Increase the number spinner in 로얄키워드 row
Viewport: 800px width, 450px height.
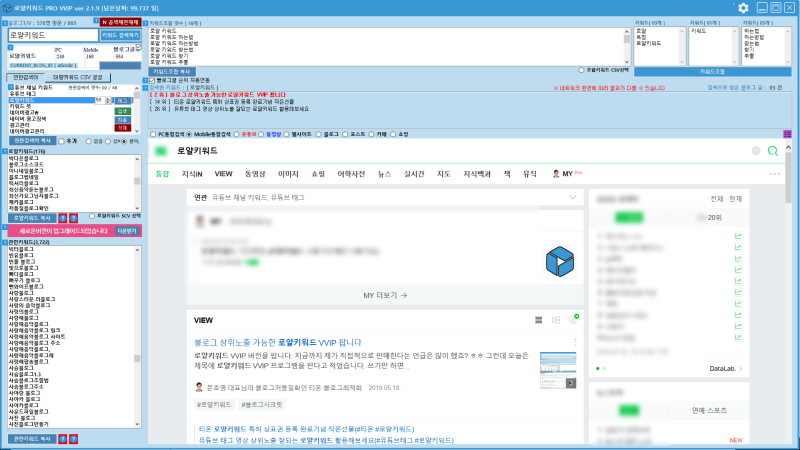(x=108, y=99)
